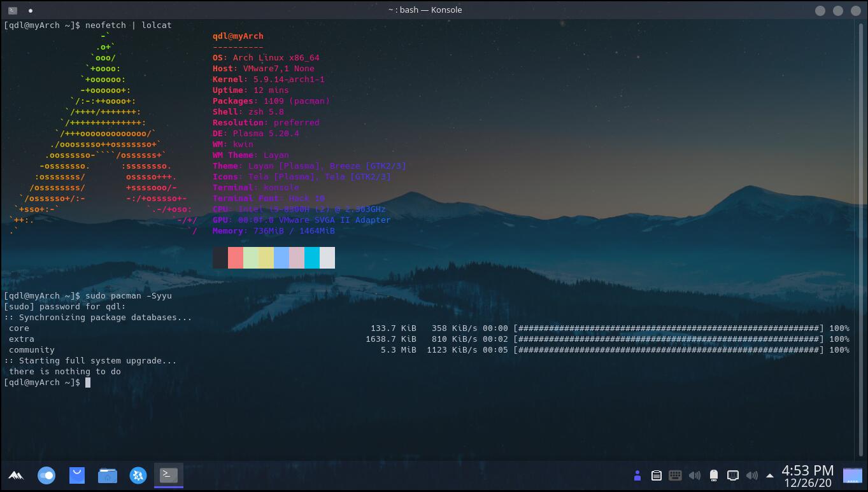Click the 'Terminal Font: Hack 10' line
This screenshot has width=868, height=492.
point(269,199)
